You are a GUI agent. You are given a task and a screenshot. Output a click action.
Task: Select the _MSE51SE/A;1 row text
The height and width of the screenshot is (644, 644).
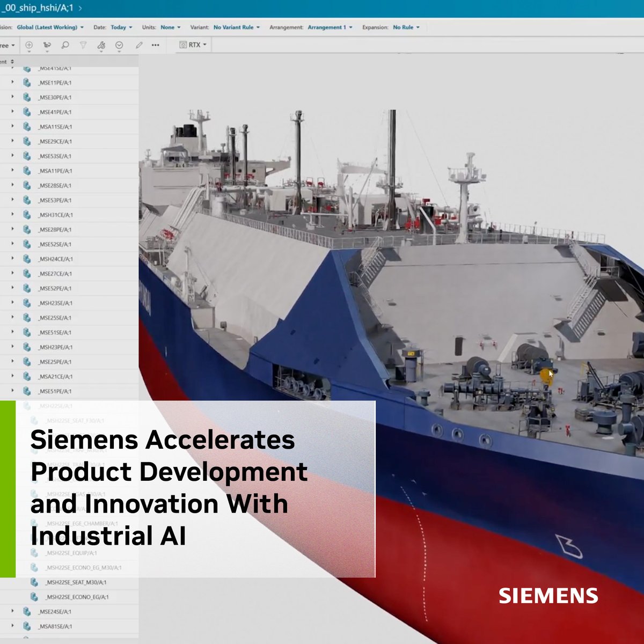pos(55,332)
